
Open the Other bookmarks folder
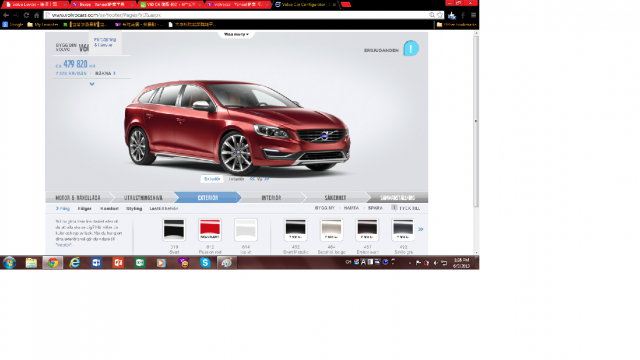(x=456, y=24)
